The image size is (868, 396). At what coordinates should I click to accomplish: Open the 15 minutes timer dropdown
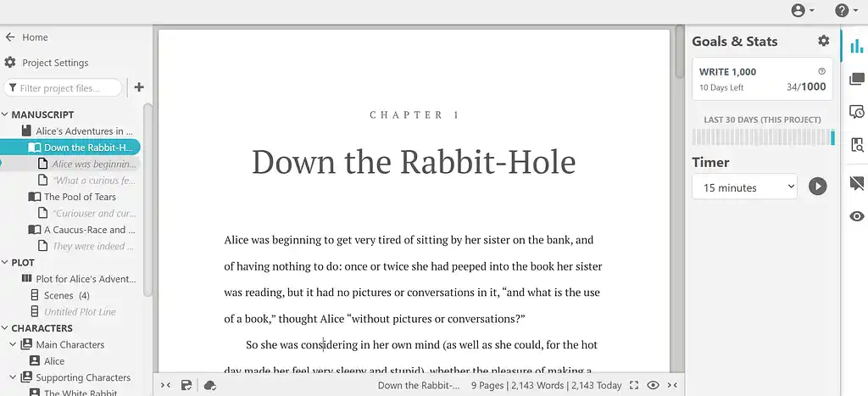pyautogui.click(x=744, y=187)
